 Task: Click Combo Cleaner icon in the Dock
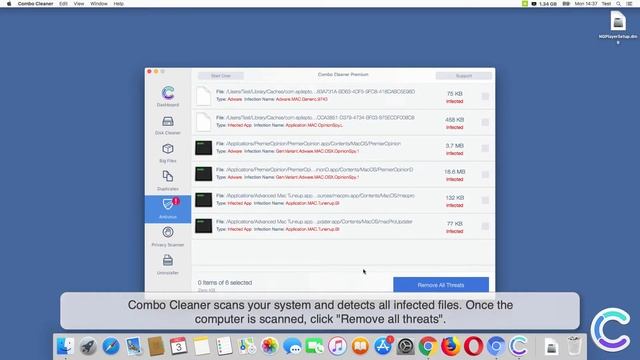(518, 346)
